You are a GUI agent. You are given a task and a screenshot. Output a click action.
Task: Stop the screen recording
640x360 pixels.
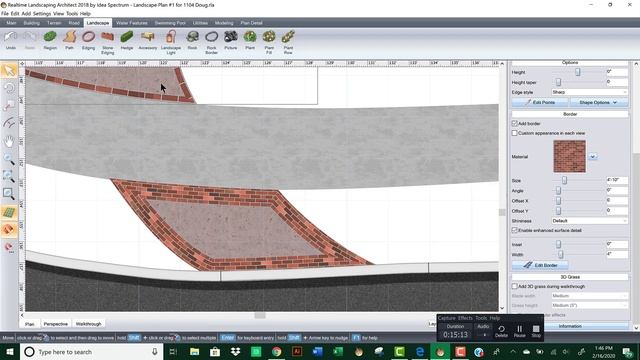click(536, 331)
